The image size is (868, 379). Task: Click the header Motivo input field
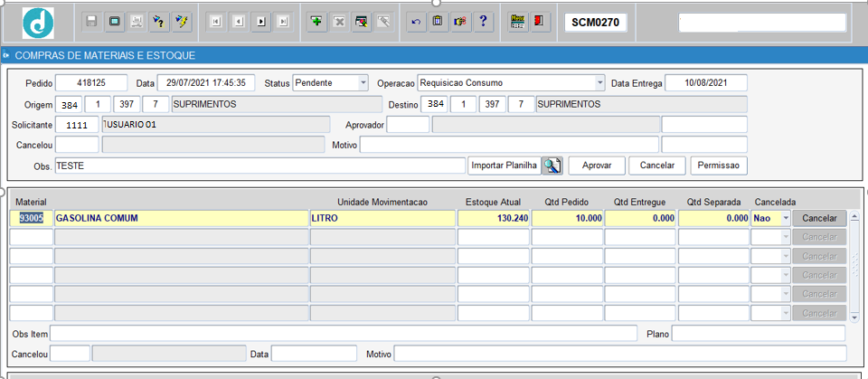[x=509, y=145]
